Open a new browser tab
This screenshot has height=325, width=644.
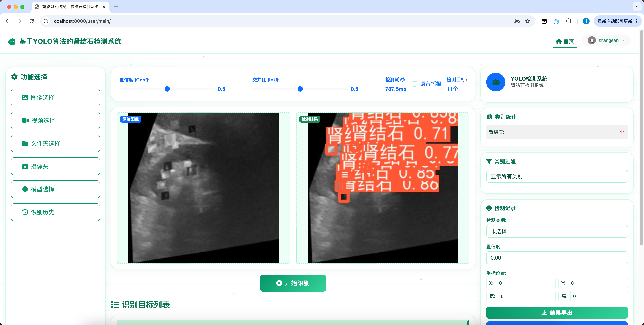tap(116, 7)
